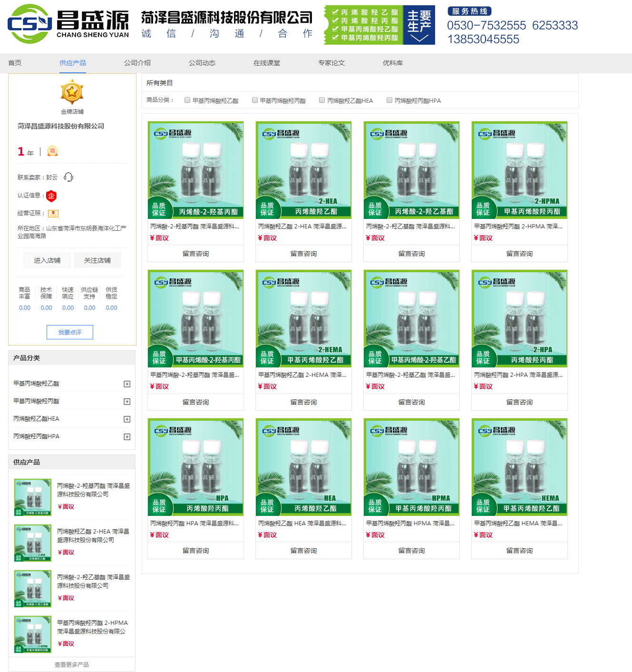Open the 专家论文 tab
Viewport: 632px width, 672px height.
(x=331, y=63)
